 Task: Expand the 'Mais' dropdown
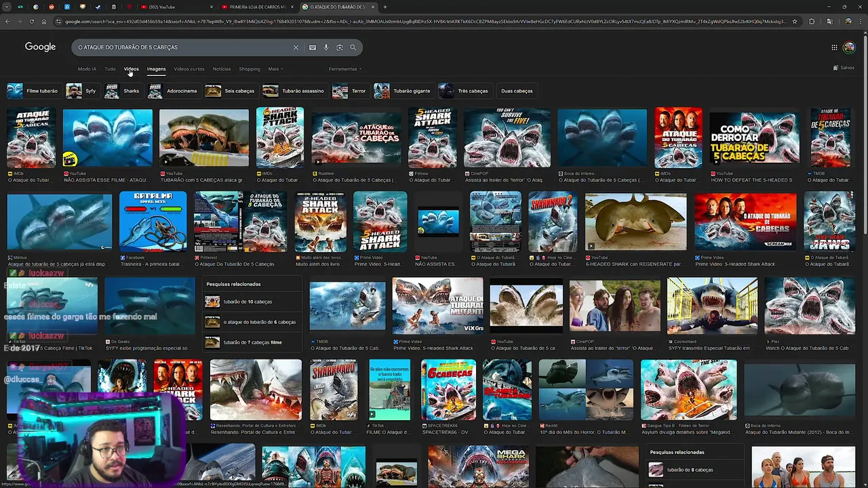275,68
